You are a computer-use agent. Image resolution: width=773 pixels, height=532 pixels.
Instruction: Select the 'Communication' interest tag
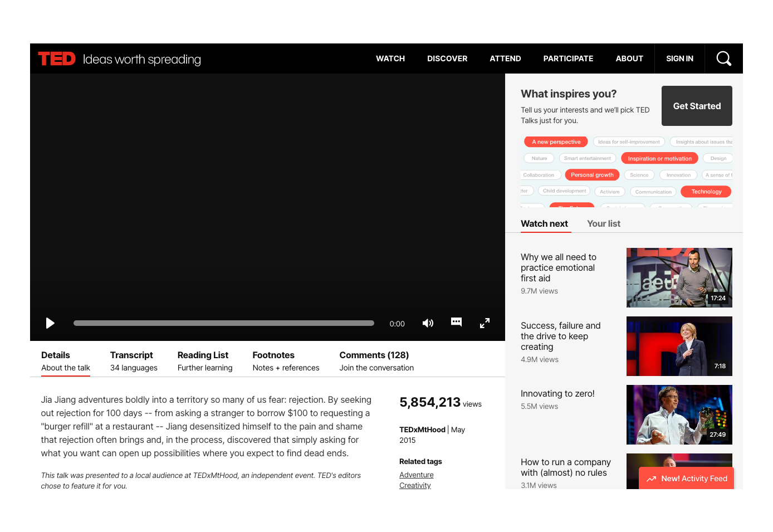point(653,192)
